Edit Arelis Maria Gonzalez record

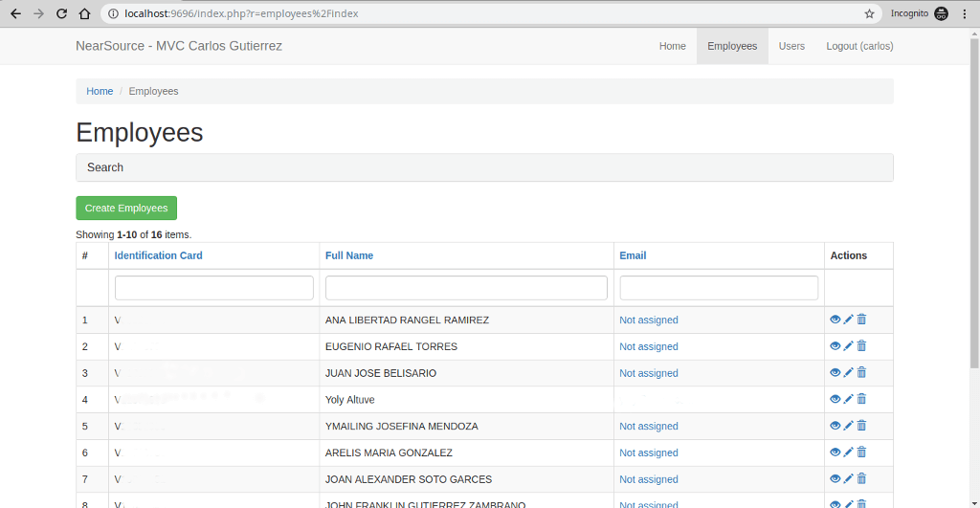[848, 452]
